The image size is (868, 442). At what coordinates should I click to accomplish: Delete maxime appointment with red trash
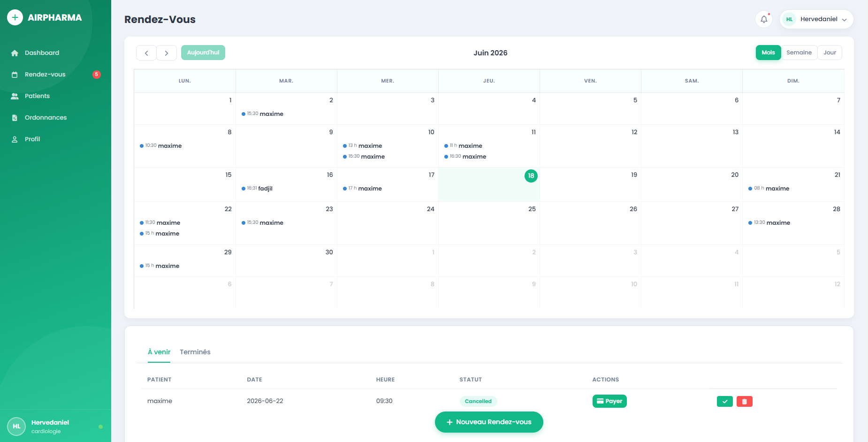pos(745,402)
